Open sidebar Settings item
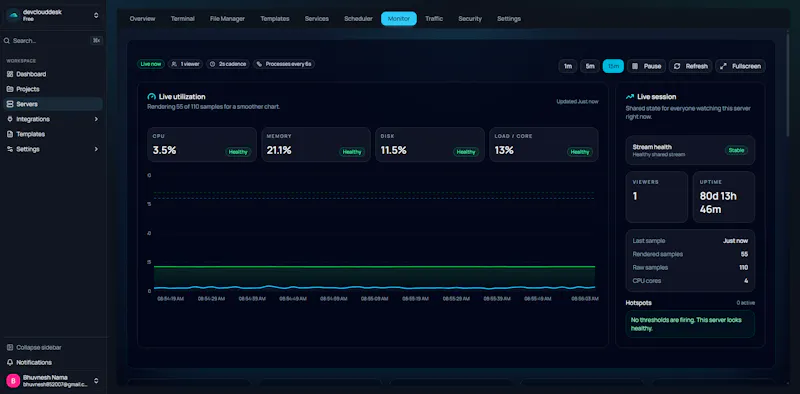The image size is (800, 394). click(53, 149)
